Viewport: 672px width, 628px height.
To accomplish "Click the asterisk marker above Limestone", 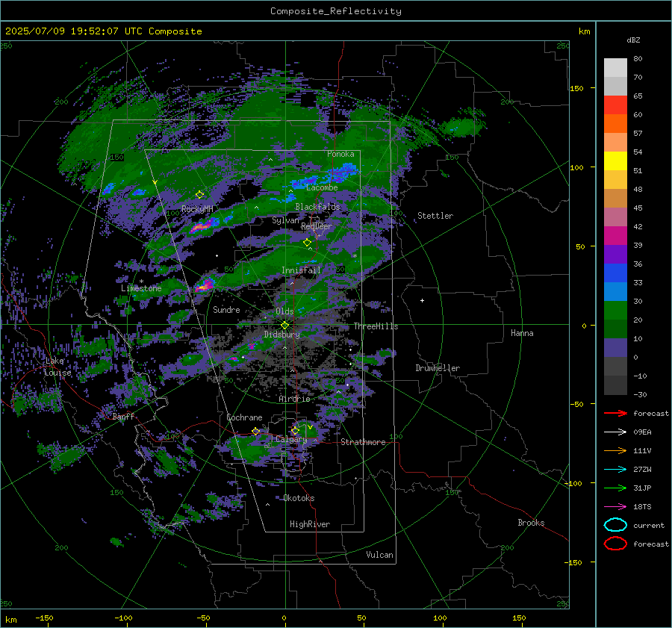I will click(141, 282).
